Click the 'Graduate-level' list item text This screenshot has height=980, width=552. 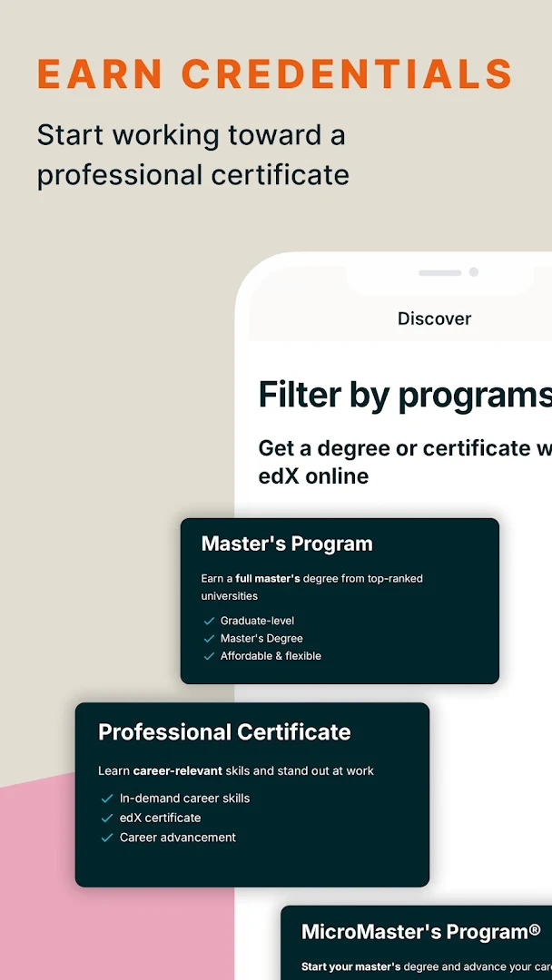tap(257, 621)
